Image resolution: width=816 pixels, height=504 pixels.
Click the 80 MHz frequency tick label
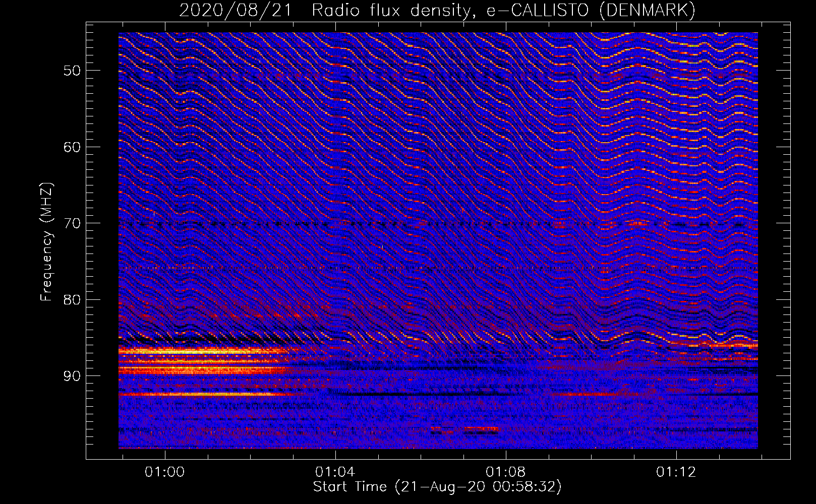coord(72,300)
